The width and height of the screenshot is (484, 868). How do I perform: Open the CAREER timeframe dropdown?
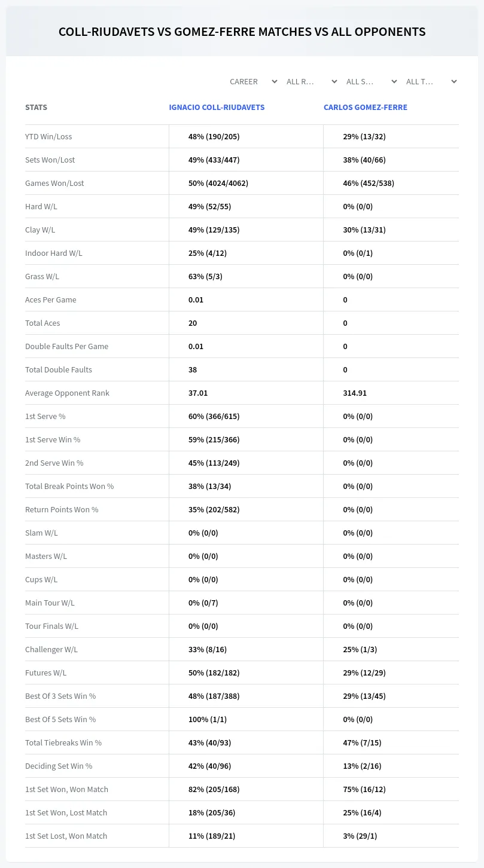pos(253,81)
